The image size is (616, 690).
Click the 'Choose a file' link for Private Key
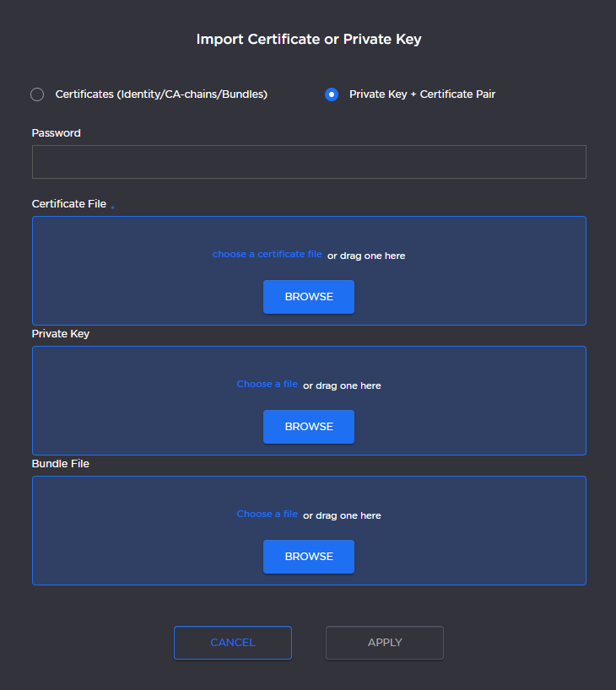tap(267, 384)
